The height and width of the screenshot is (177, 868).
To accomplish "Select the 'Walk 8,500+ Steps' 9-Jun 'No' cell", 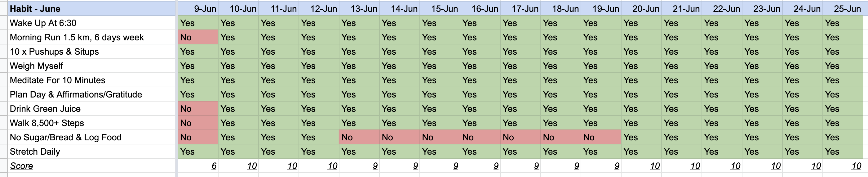I will (x=198, y=123).
